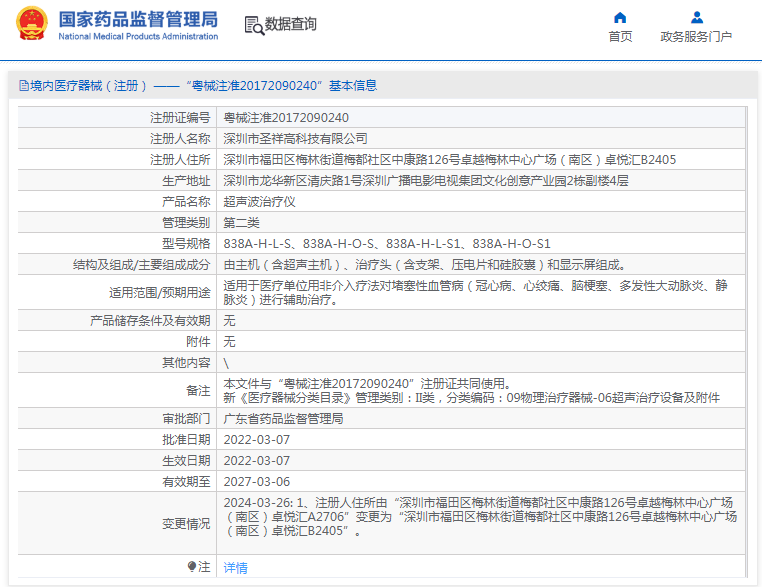Viewport: 762px width, 587px height.
Task: Select registrant name 深圳市圣祥高科技有限公司
Action: [x=295, y=138]
